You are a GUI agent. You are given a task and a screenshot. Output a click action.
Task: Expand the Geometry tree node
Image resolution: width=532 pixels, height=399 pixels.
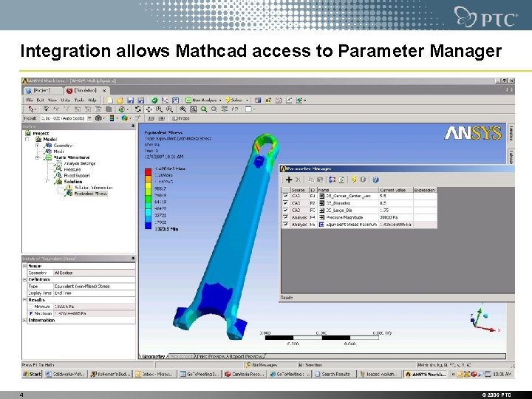pyautogui.click(x=38, y=146)
